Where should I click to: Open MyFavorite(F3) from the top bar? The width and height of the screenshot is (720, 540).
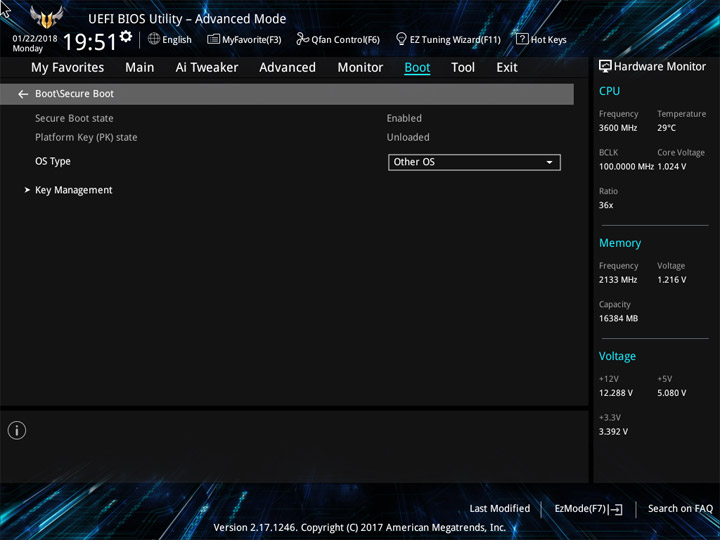(244, 39)
